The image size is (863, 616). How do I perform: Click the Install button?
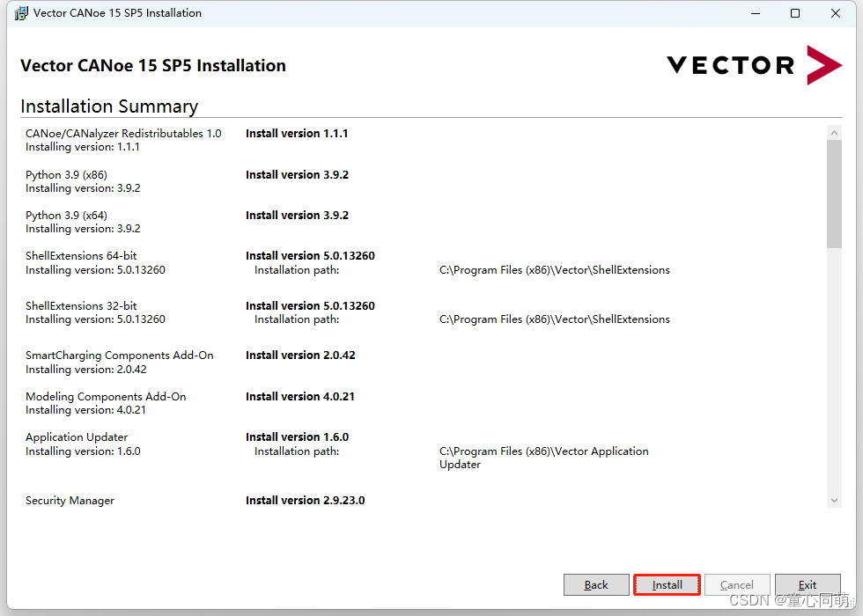[x=667, y=584]
